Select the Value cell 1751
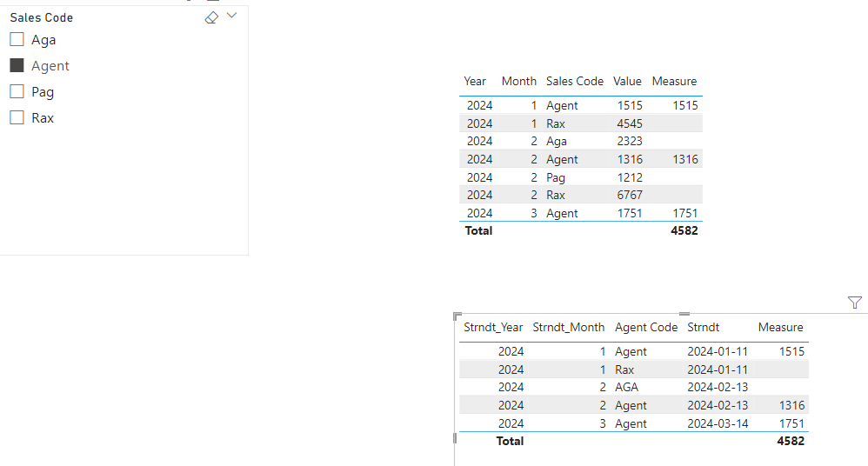Image resolution: width=868 pixels, height=466 pixels. [x=630, y=213]
